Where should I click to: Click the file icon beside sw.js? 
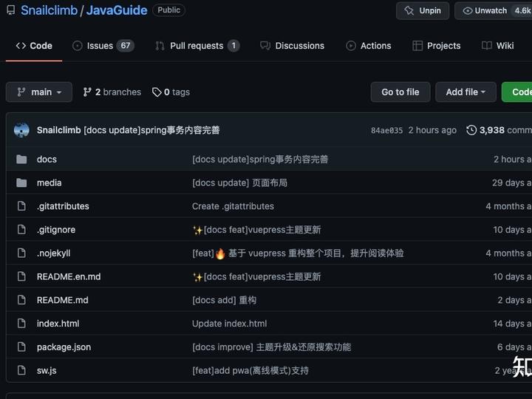click(x=21, y=370)
